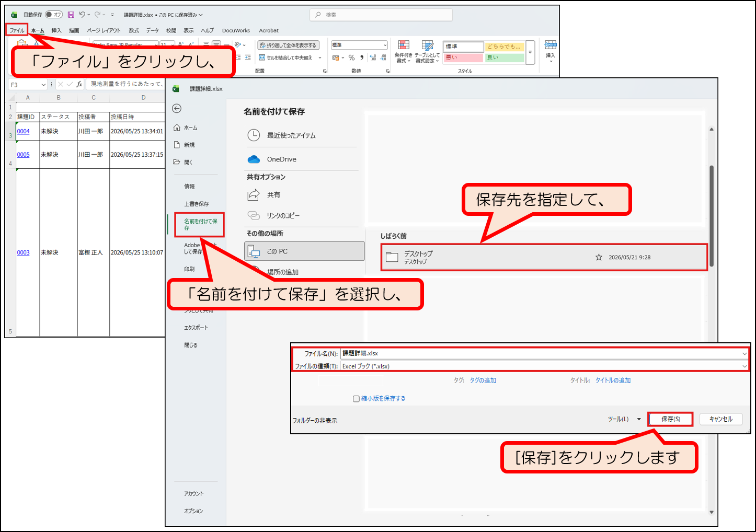Toggle the AutoSave switch in the title bar
The height and width of the screenshot is (532, 756).
point(54,15)
